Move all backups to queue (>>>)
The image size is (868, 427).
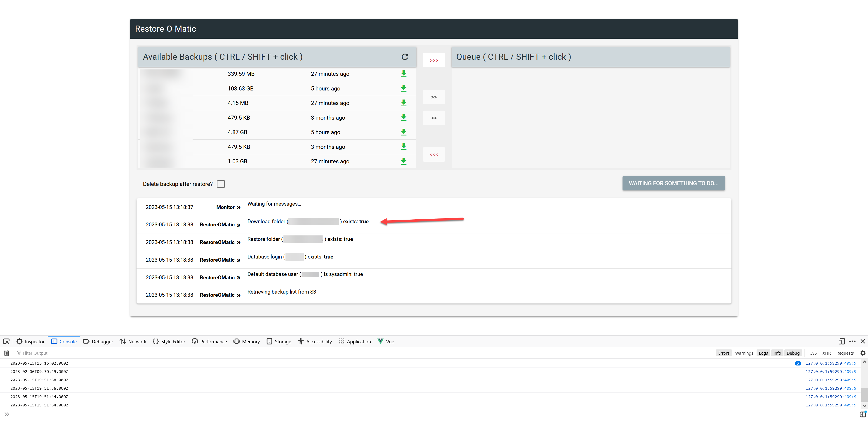pos(434,60)
